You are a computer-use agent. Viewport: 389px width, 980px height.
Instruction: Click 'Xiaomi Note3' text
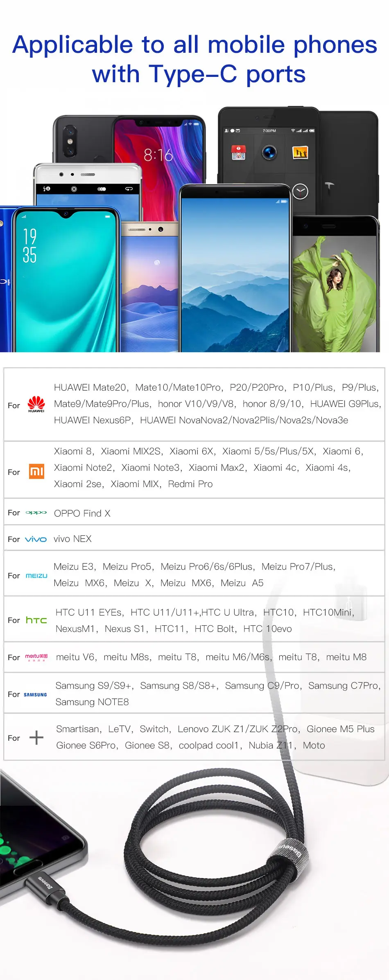[150, 468]
